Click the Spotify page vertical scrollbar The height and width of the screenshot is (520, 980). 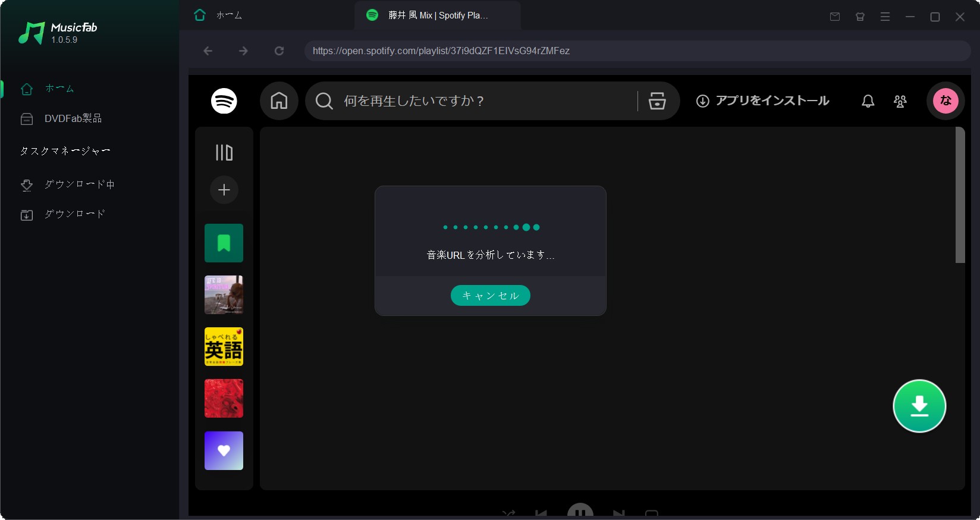pyautogui.click(x=960, y=195)
